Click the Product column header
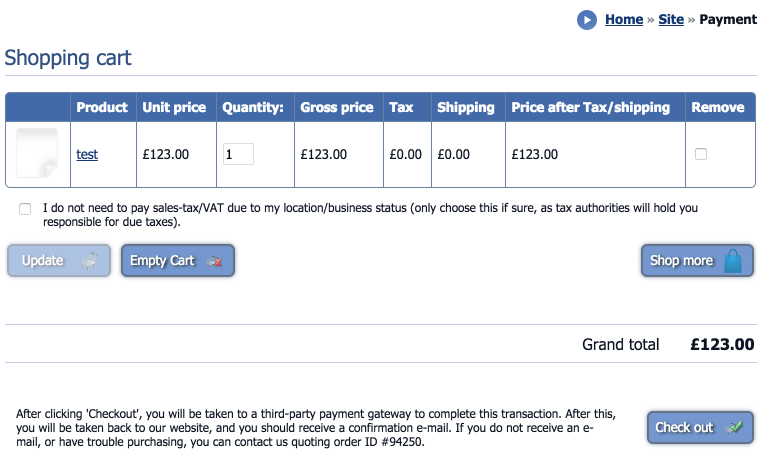 click(x=102, y=107)
